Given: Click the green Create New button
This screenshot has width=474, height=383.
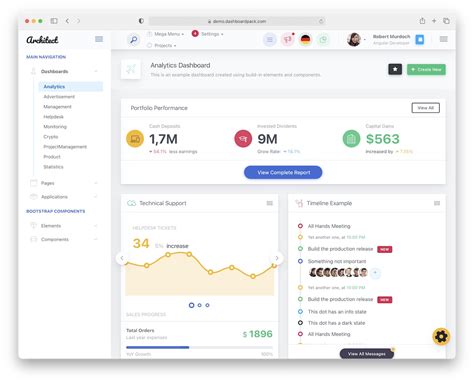Looking at the screenshot, I should (x=426, y=69).
